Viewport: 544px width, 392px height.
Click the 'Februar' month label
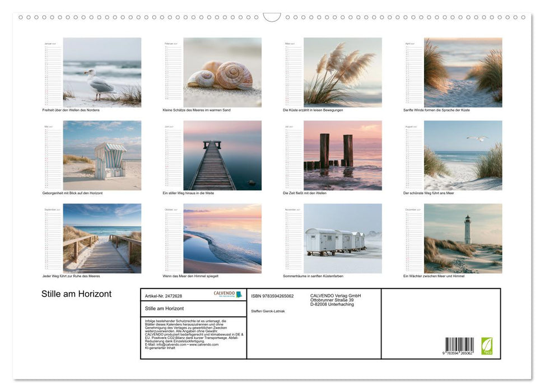point(171,44)
